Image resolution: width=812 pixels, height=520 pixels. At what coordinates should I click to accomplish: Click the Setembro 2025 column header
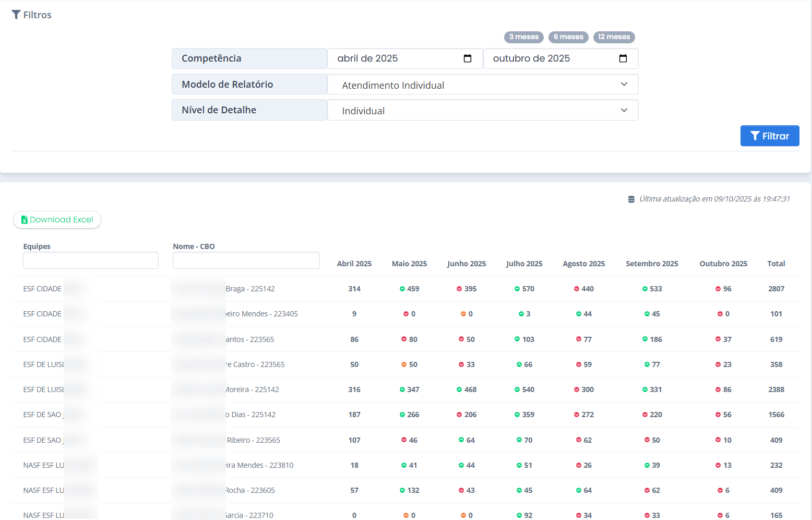[x=652, y=264]
